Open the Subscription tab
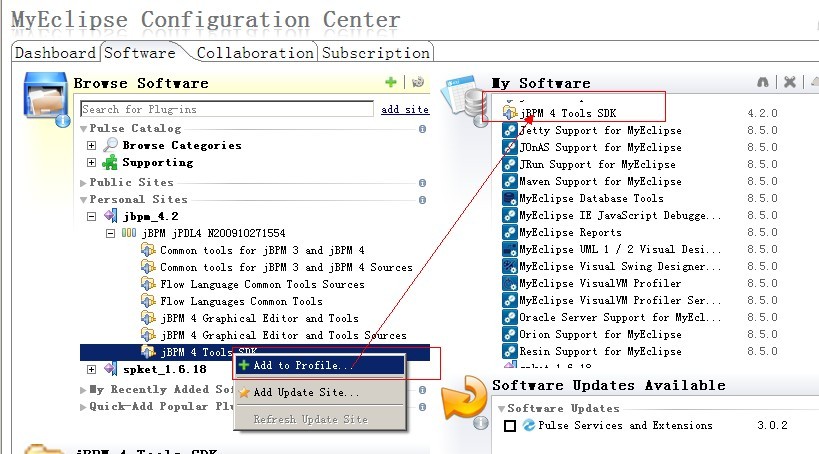 point(376,53)
